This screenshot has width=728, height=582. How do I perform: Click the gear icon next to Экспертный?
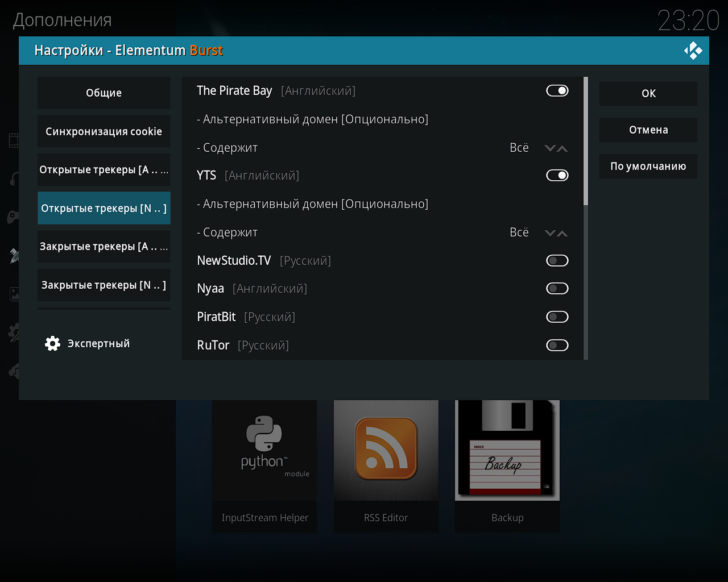click(52, 343)
